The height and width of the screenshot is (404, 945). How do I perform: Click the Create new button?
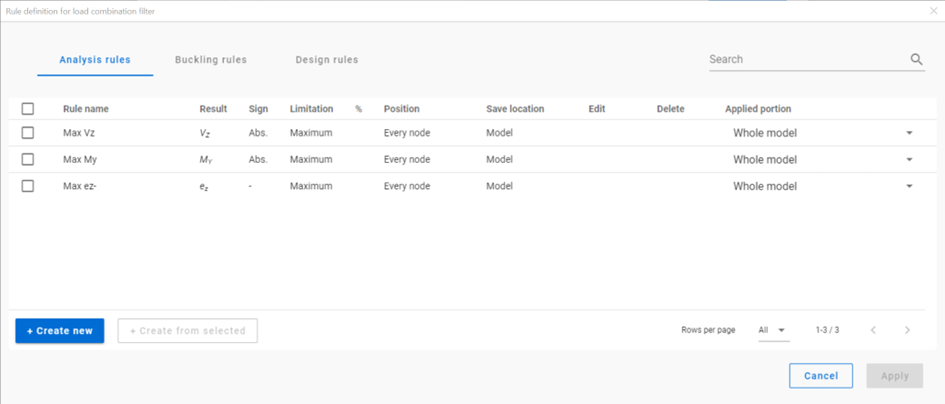coord(60,330)
